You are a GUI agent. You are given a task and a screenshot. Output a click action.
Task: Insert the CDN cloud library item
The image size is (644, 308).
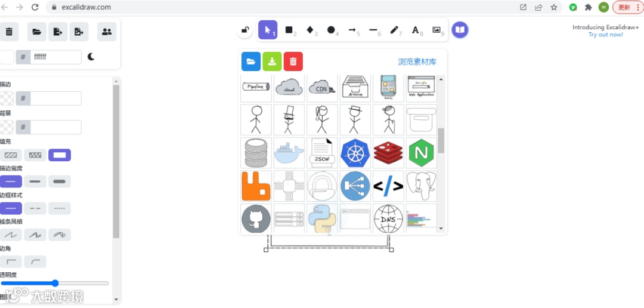(x=322, y=88)
